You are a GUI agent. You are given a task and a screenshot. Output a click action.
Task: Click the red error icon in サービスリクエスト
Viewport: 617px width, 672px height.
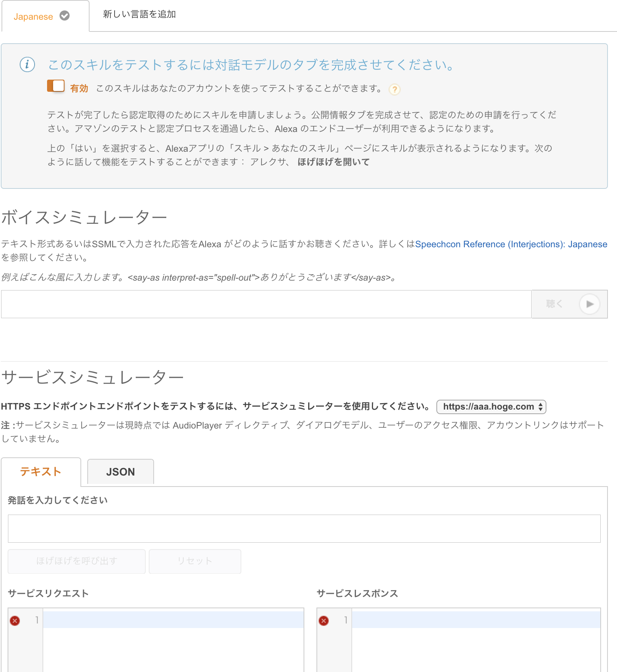pos(15,621)
